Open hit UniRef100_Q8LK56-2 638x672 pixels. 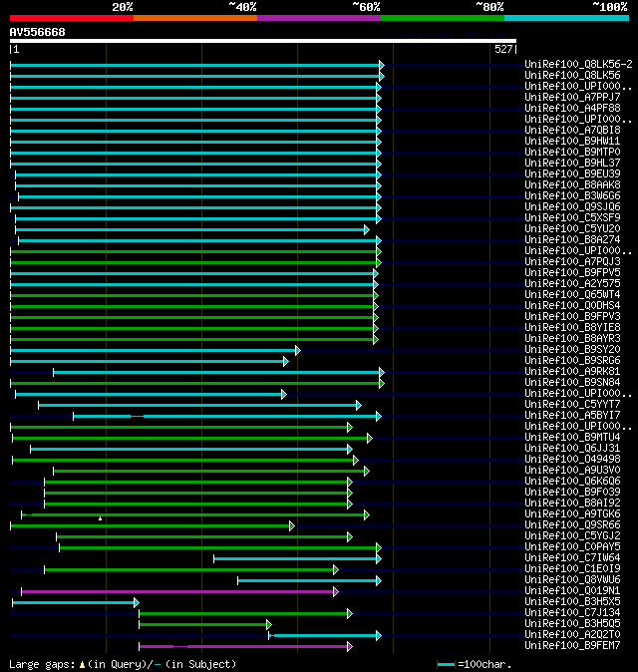click(x=578, y=64)
